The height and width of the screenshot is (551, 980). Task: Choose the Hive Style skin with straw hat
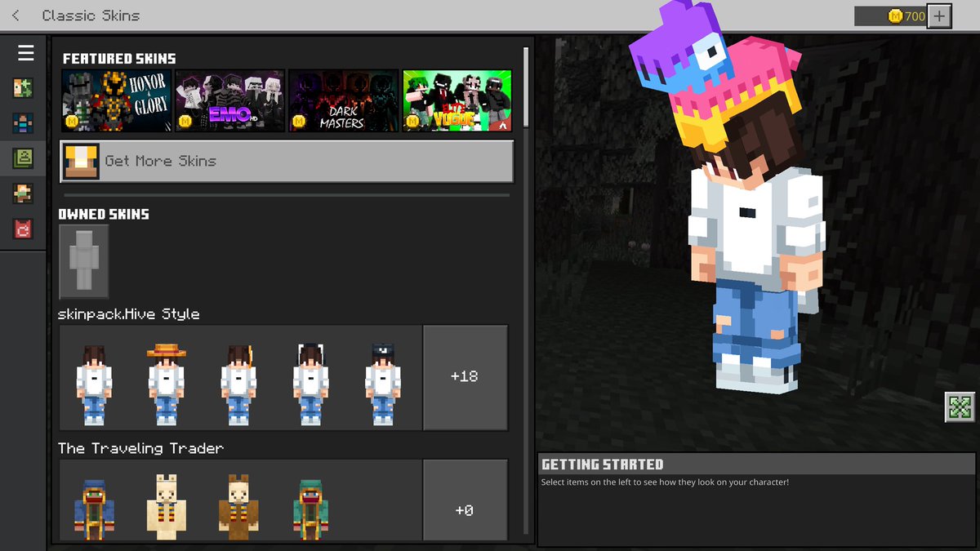coord(167,384)
